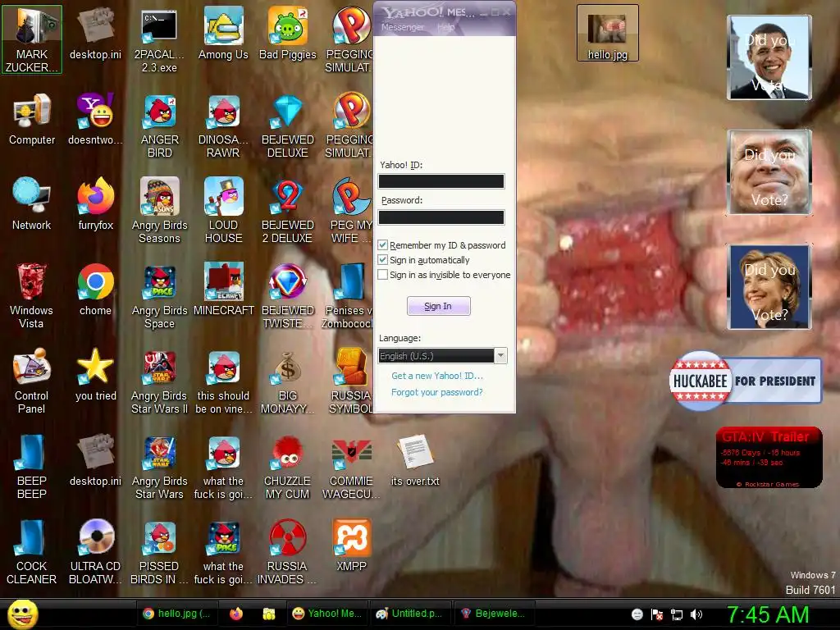
Task: Open the Control Panel desktop shortcut
Action: click(x=32, y=381)
